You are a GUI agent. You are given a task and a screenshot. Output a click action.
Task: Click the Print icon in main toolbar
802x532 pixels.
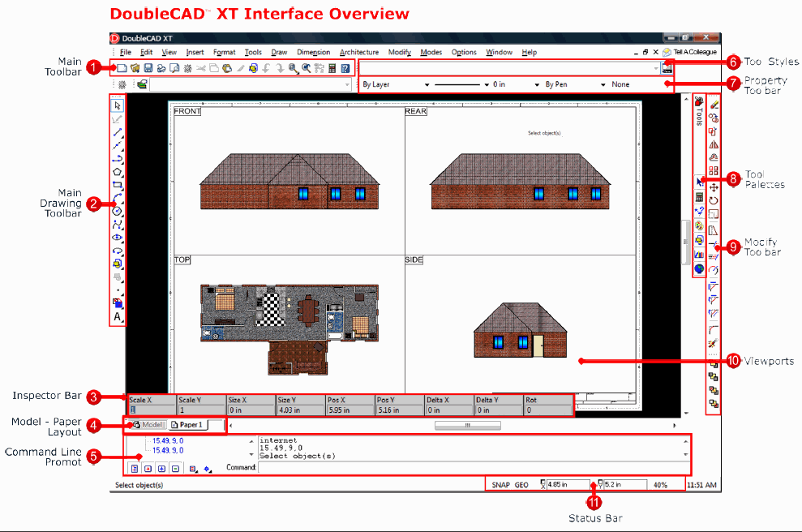[x=161, y=68]
